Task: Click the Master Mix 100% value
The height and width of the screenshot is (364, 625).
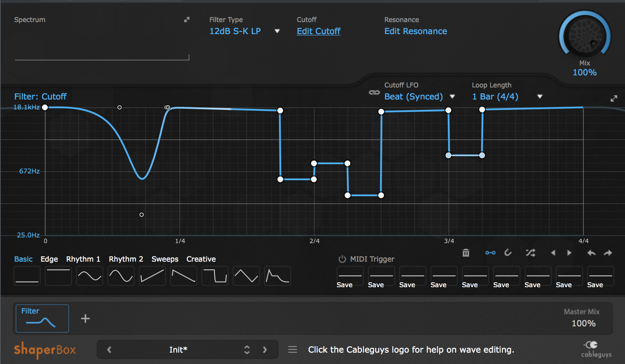Action: pyautogui.click(x=583, y=323)
